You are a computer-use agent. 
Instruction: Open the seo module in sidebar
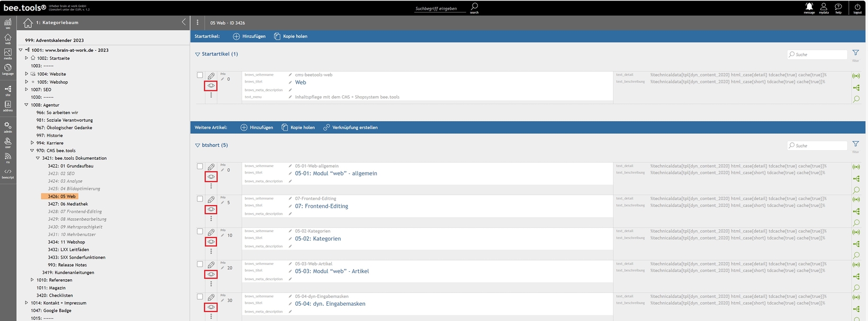pyautogui.click(x=8, y=24)
